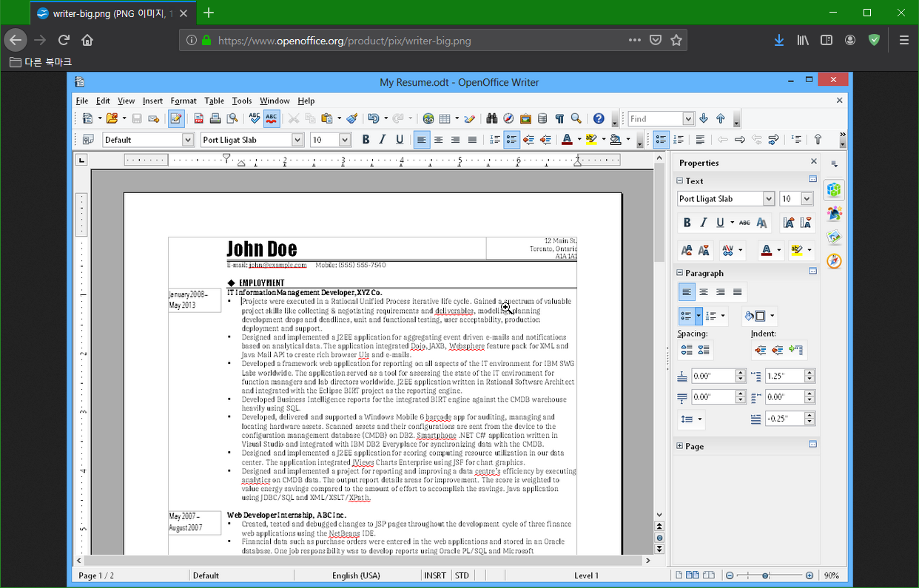
Task: Click the Highlighting color swatch in the sidebar
Action: tap(797, 251)
